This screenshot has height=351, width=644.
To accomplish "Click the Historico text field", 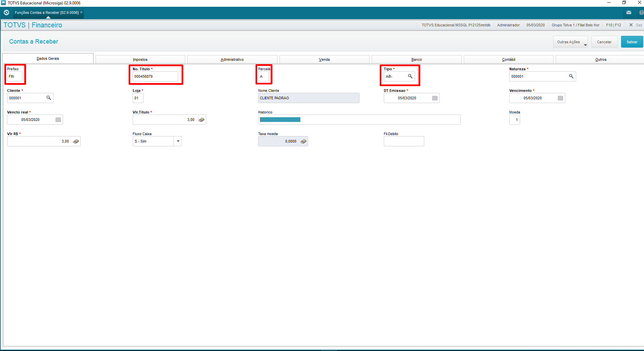I will [359, 120].
